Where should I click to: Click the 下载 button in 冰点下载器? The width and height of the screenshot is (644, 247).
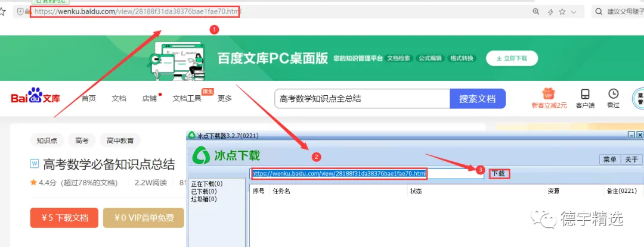pyautogui.click(x=499, y=174)
